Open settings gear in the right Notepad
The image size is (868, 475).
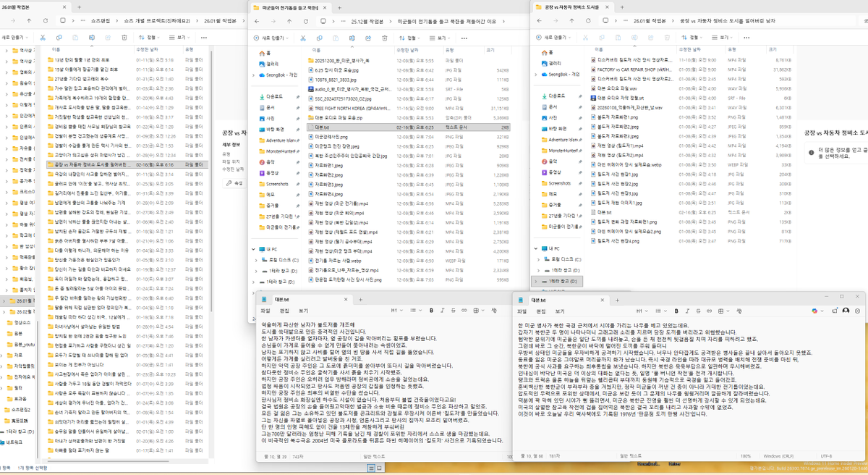[858, 311]
